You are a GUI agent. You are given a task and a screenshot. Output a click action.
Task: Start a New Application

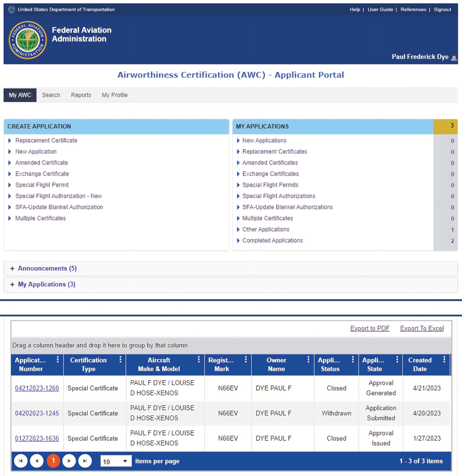[x=36, y=152]
